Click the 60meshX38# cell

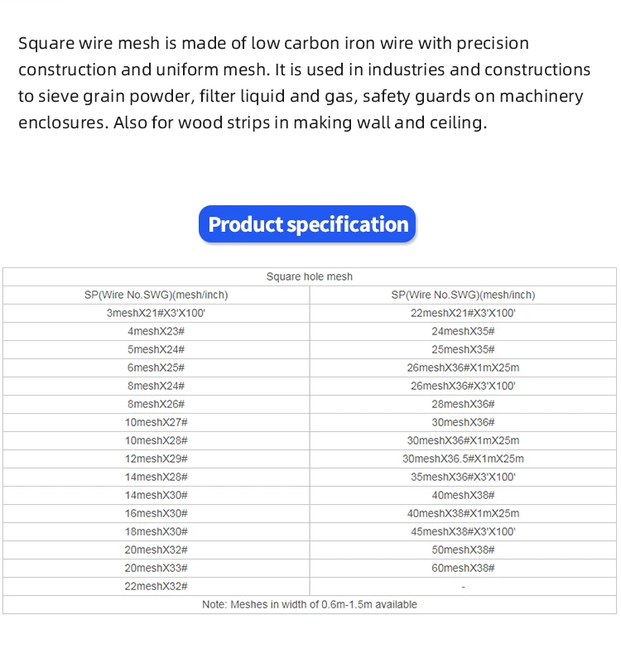(x=463, y=568)
